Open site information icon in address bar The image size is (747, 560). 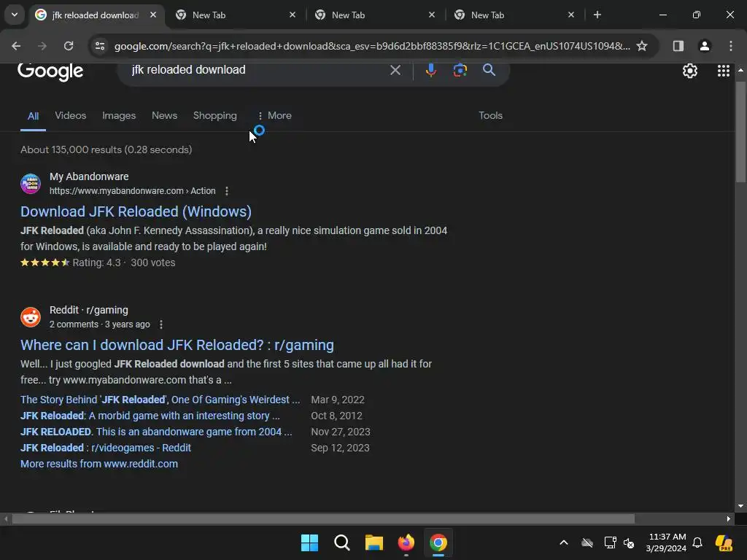[x=100, y=46]
